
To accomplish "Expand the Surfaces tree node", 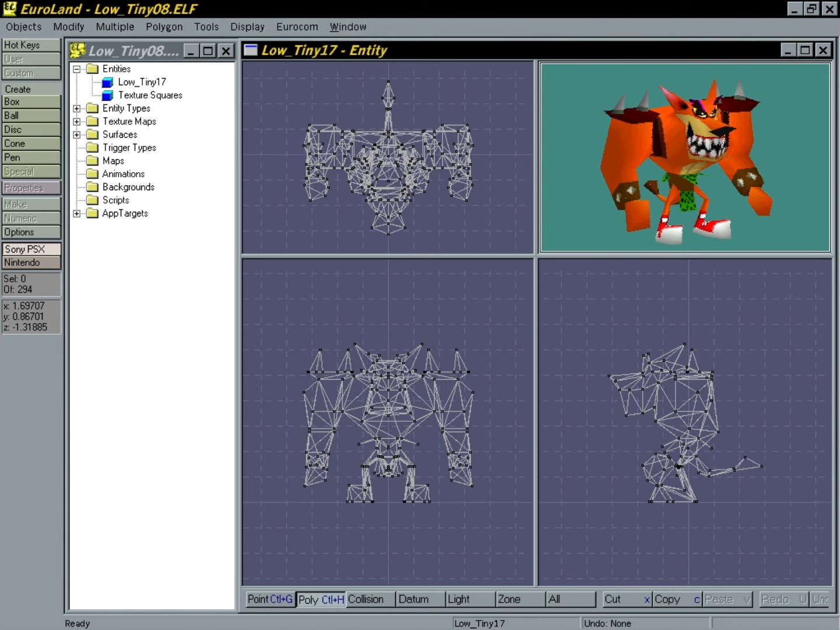I will pyautogui.click(x=76, y=135).
